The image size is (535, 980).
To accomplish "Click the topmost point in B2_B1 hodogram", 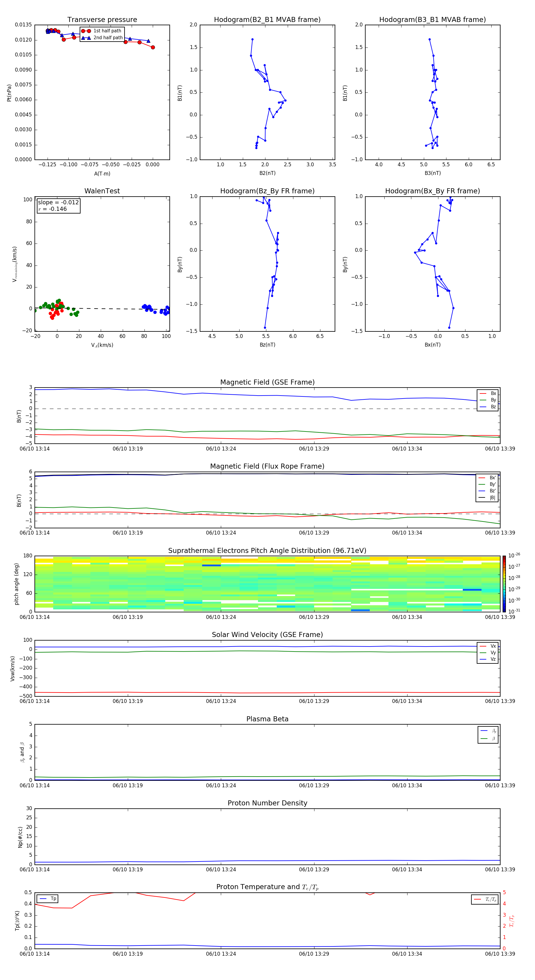I will pos(252,39).
